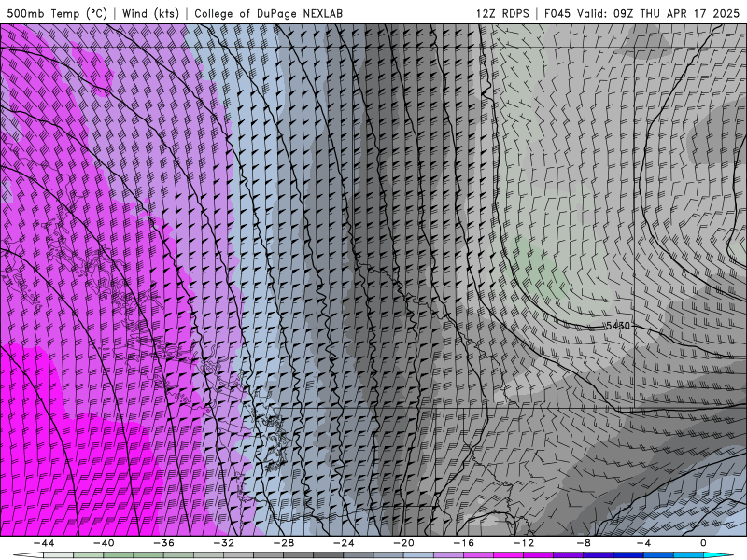This screenshot has width=747, height=560.
Task: Click the -36 colorbar scale label
Action: pyautogui.click(x=164, y=543)
